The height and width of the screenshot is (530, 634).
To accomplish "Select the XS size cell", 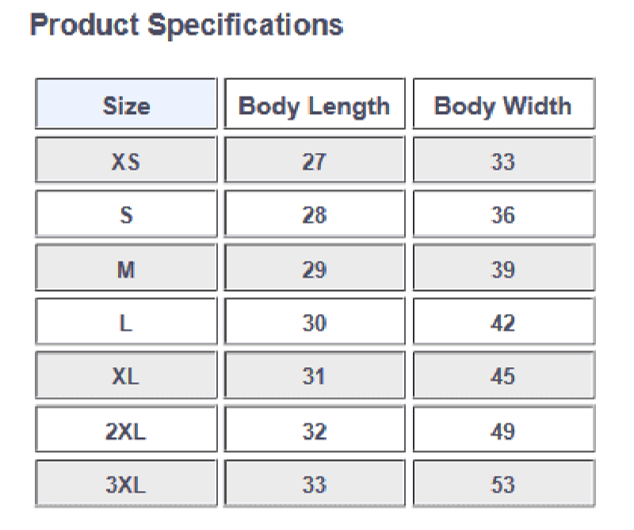I will pos(126,161).
